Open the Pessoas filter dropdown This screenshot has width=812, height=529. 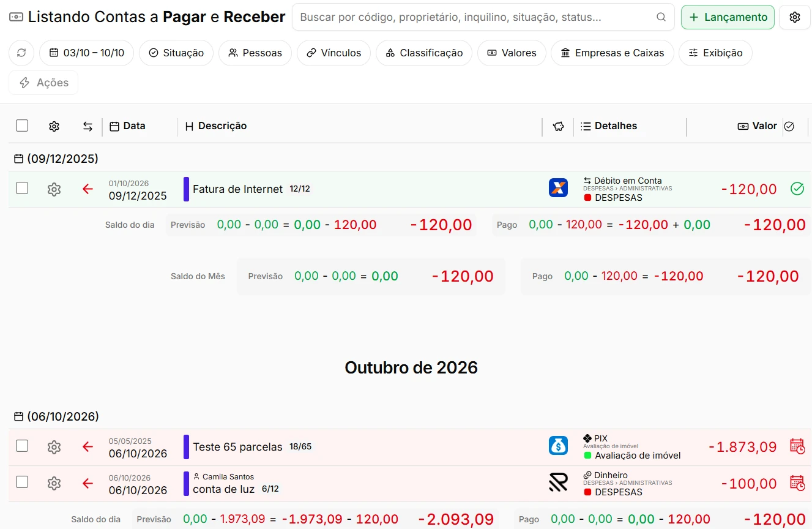click(x=255, y=53)
